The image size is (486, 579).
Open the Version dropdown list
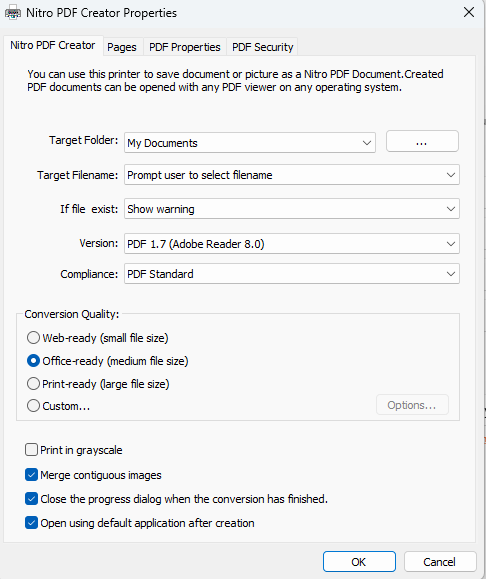292,244
